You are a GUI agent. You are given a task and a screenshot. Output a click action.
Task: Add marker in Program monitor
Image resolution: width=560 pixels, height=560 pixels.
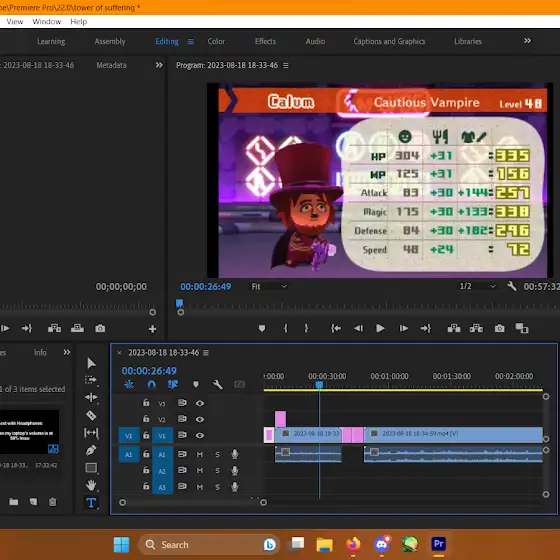coord(262,328)
